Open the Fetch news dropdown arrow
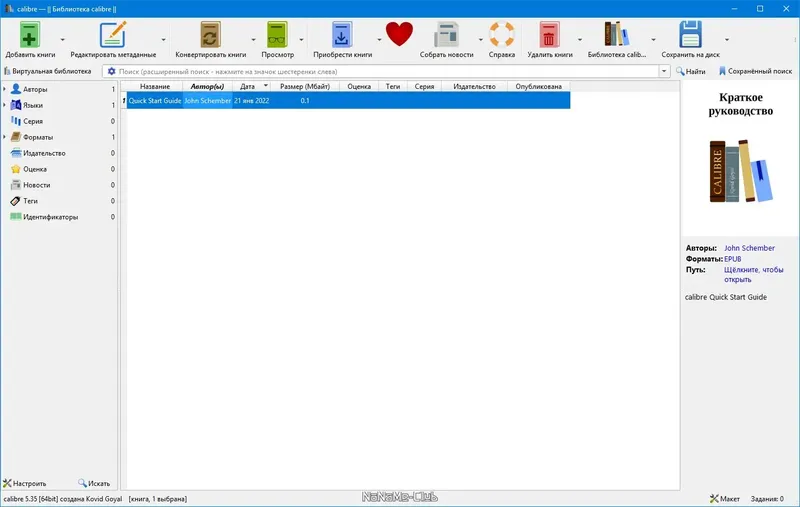Screen dimensions: 800x507 click(x=480, y=40)
